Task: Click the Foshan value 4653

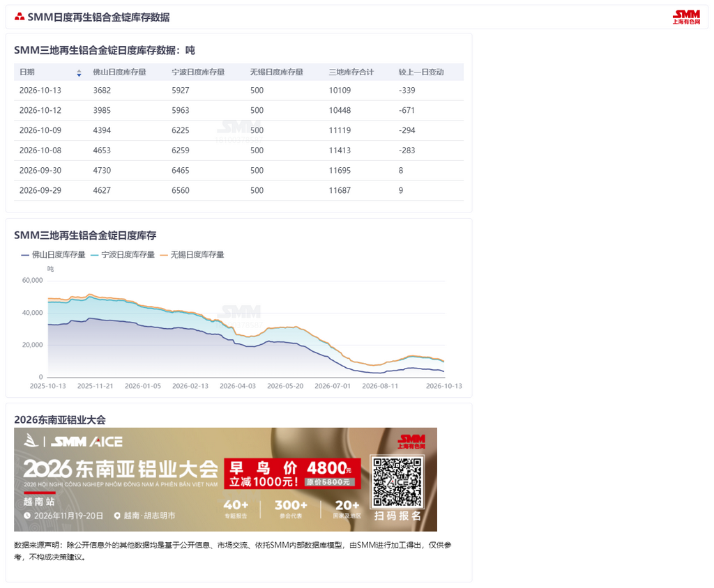Action: [102, 150]
